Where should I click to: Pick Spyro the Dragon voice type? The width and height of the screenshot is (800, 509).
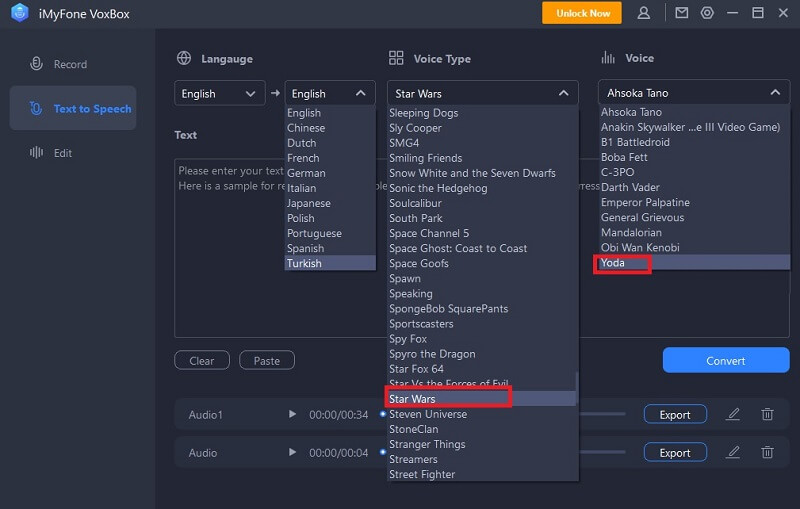(482, 354)
